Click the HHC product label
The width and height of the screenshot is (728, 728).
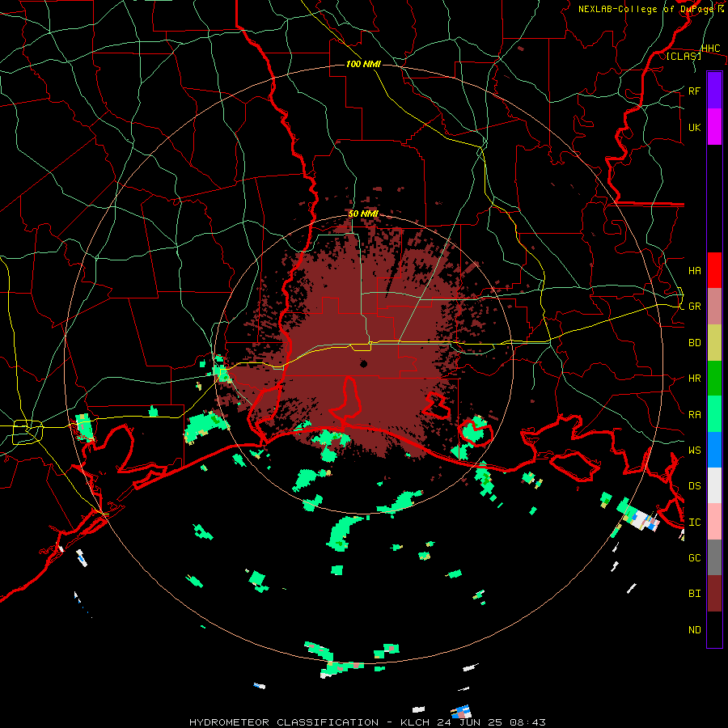(711, 49)
